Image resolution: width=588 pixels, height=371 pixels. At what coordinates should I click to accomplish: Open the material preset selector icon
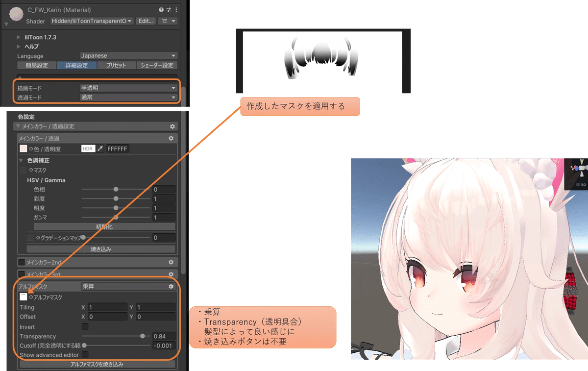click(x=169, y=10)
